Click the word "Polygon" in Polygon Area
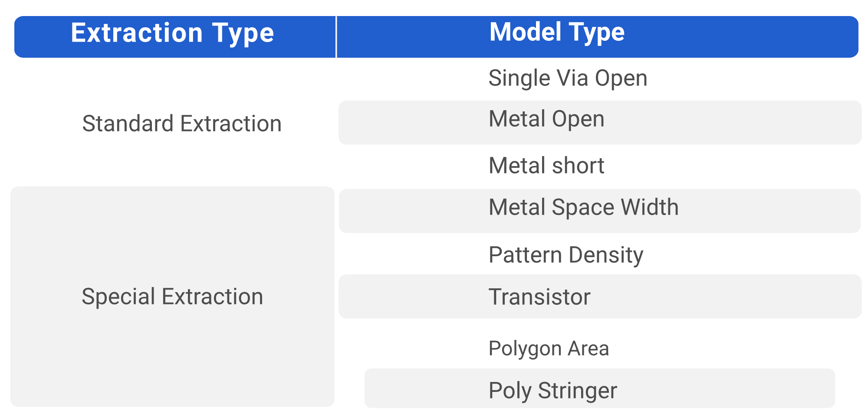Image resolution: width=868 pixels, height=414 pixels. 526,349
